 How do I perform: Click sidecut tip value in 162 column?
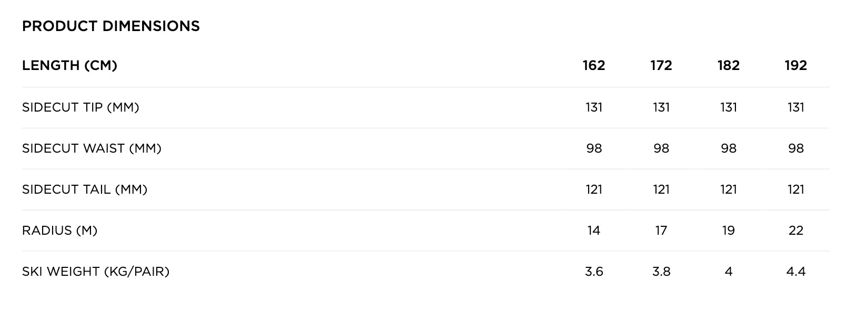(x=594, y=107)
